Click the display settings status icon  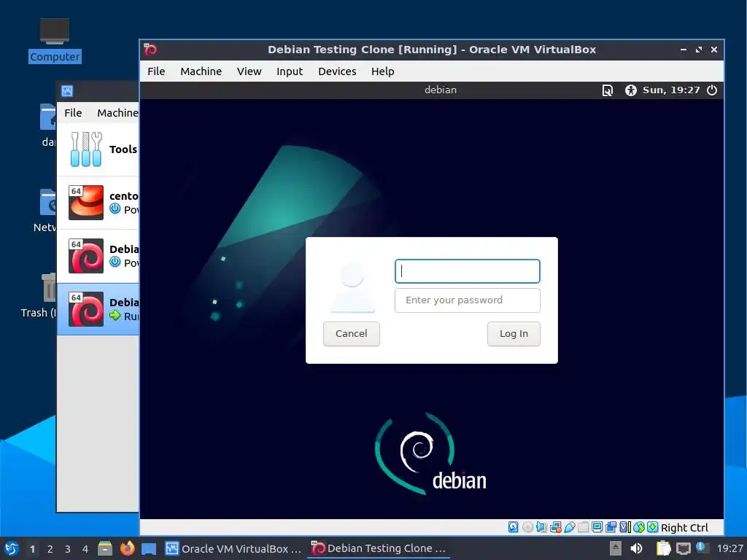tap(597, 527)
